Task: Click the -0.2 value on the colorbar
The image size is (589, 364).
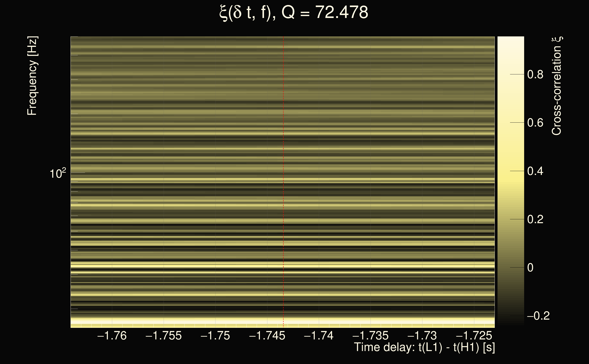Action: pos(538,316)
